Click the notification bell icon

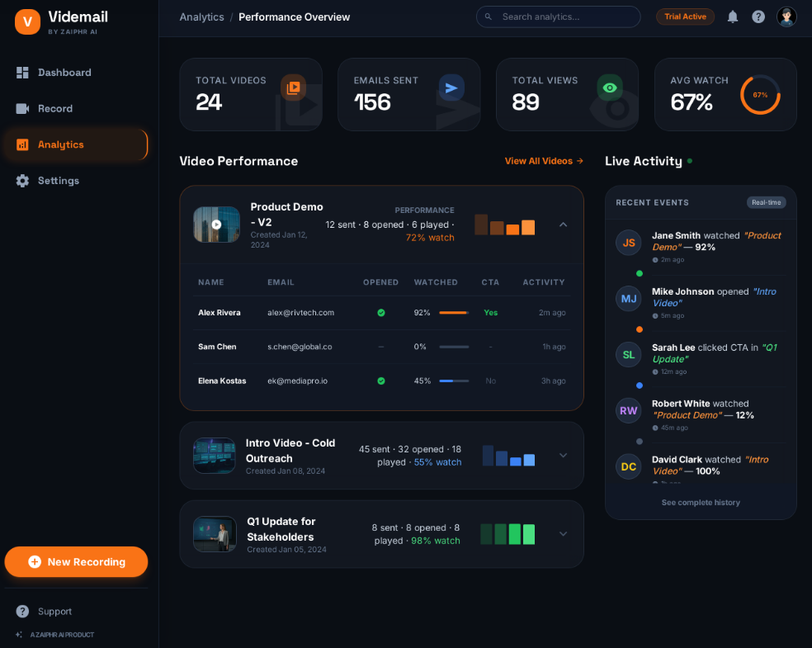tap(732, 16)
